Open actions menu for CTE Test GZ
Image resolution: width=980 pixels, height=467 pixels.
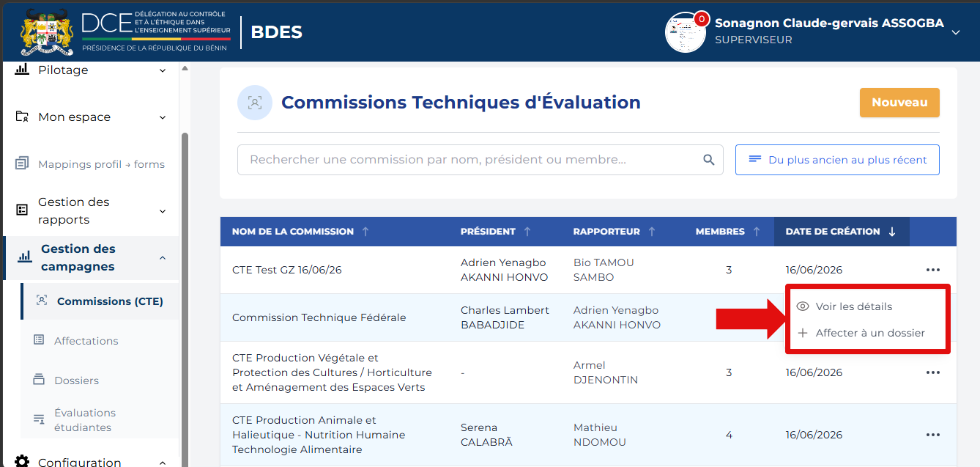pos(932,270)
